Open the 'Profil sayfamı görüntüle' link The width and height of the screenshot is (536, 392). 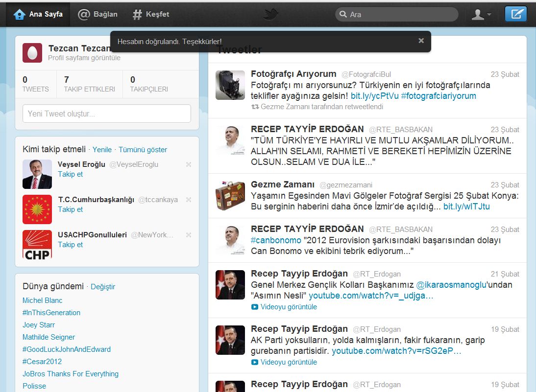(84, 58)
